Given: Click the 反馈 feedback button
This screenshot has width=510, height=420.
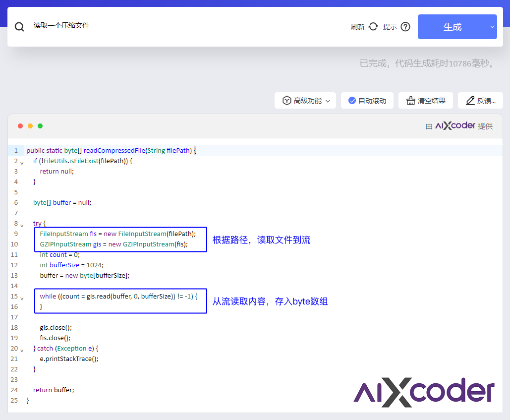Looking at the screenshot, I should click(x=480, y=101).
